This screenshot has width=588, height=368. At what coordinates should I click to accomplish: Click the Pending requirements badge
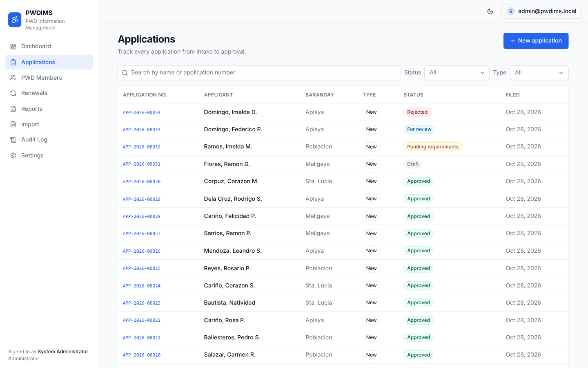(x=433, y=147)
